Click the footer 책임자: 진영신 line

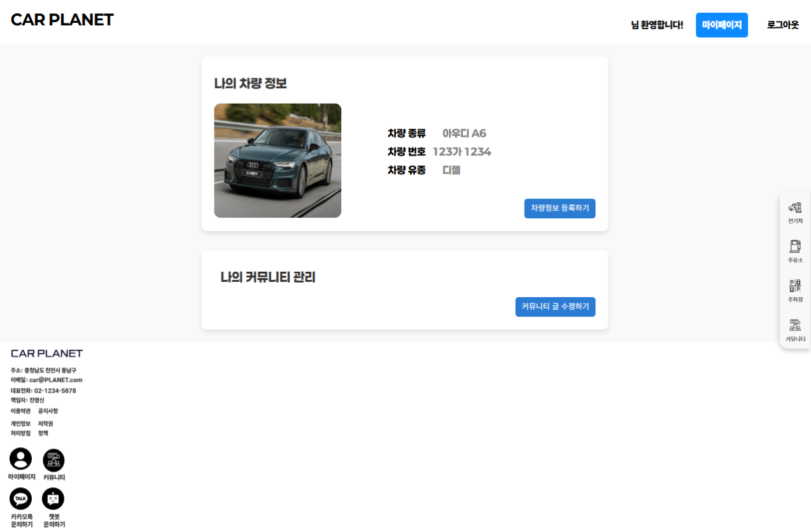tap(27, 400)
